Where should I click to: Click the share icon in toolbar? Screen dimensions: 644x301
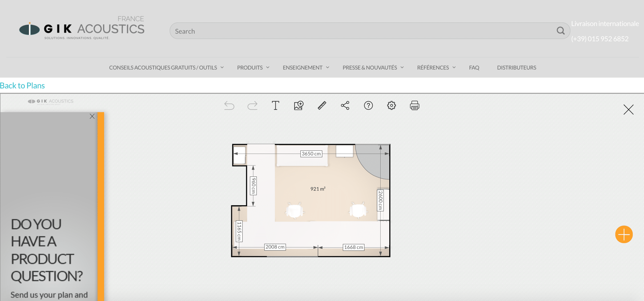point(345,106)
